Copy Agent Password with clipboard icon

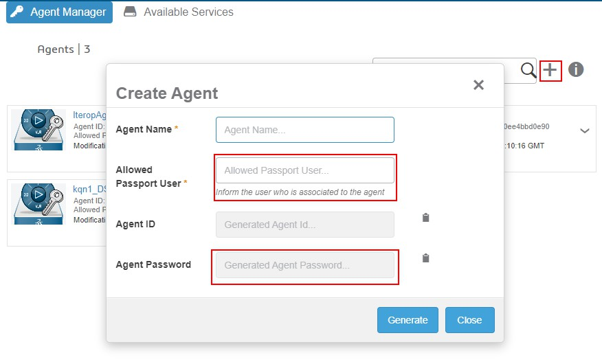(x=426, y=258)
